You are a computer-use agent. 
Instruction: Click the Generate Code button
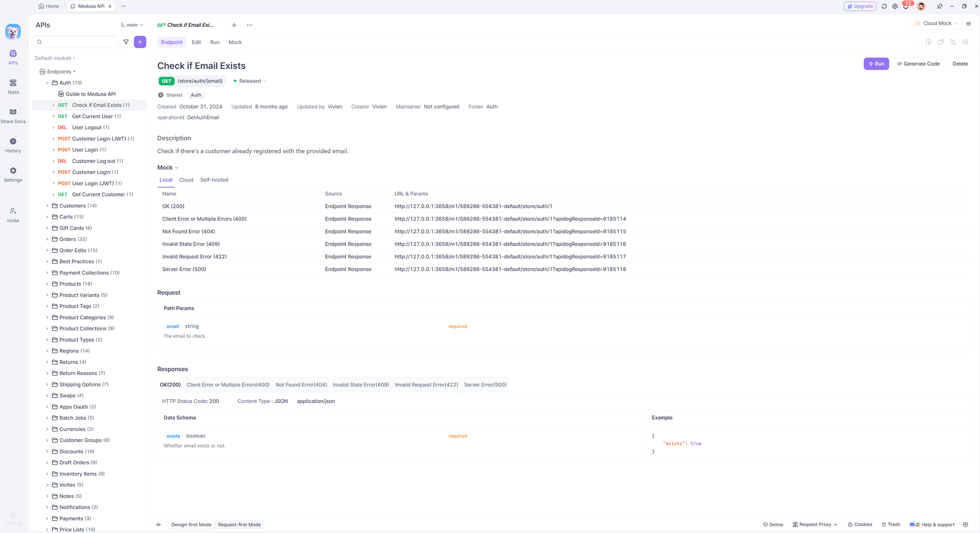[x=918, y=64]
